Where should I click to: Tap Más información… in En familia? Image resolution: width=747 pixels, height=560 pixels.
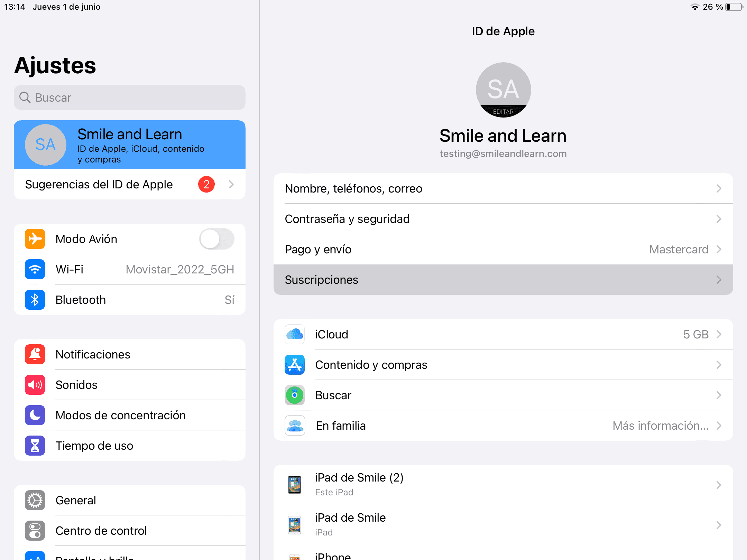(661, 426)
